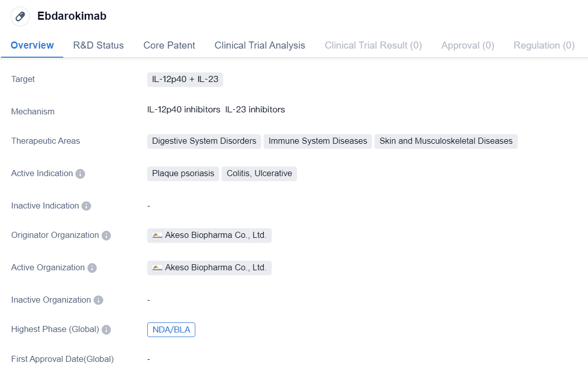Click Akeso logo in Originator Organization row
The height and width of the screenshot is (372, 588).
pos(157,235)
